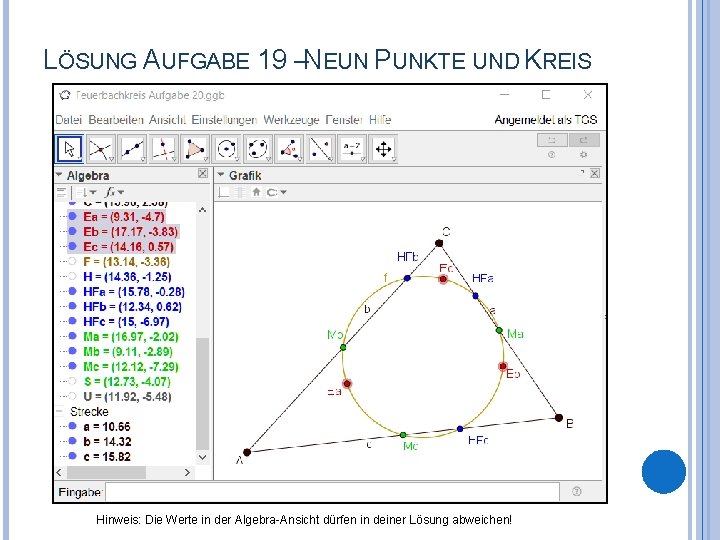Click the Redo button
Viewport: 720px width, 540px height.
(x=584, y=140)
